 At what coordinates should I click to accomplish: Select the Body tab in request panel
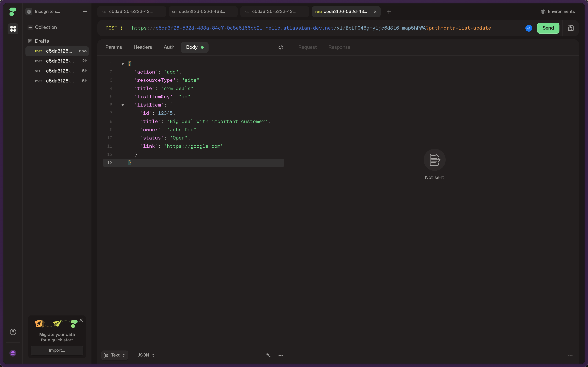coord(192,47)
